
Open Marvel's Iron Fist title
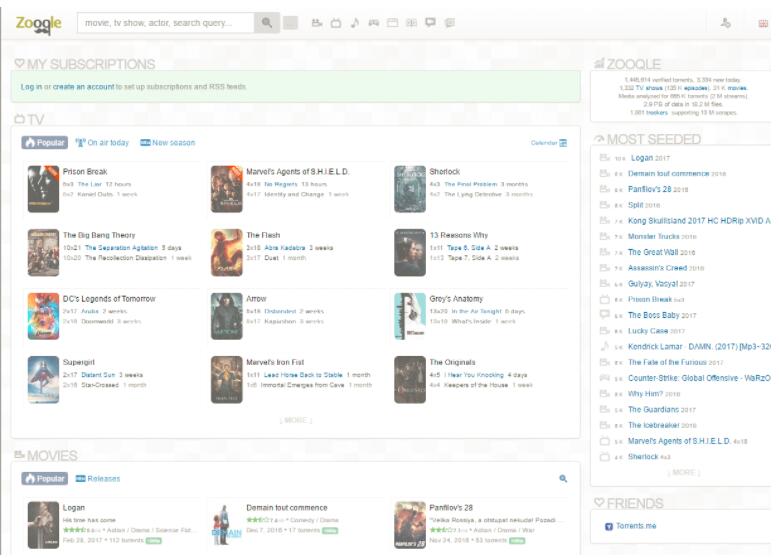click(x=275, y=362)
